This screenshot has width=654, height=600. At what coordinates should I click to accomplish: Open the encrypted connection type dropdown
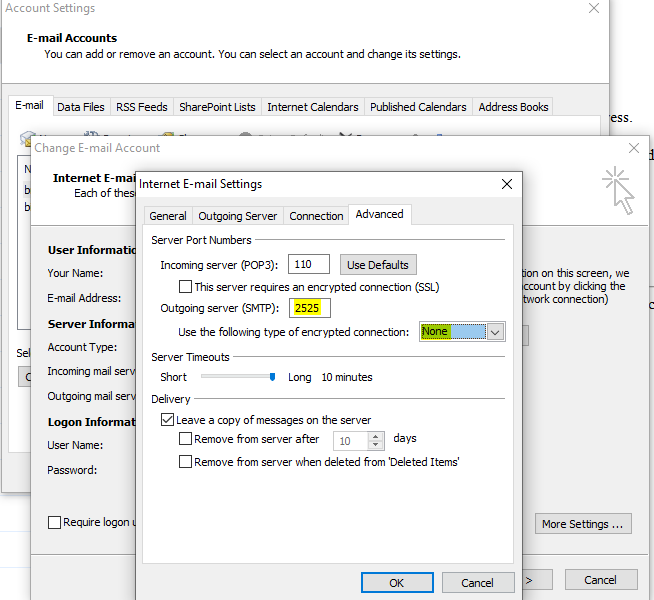[x=494, y=332]
